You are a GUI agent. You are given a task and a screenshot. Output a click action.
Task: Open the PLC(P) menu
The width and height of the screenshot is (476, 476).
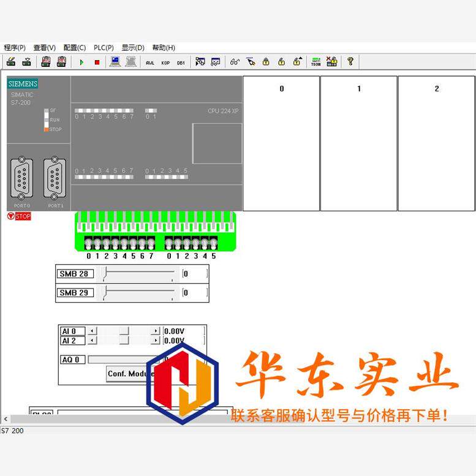pyautogui.click(x=104, y=48)
